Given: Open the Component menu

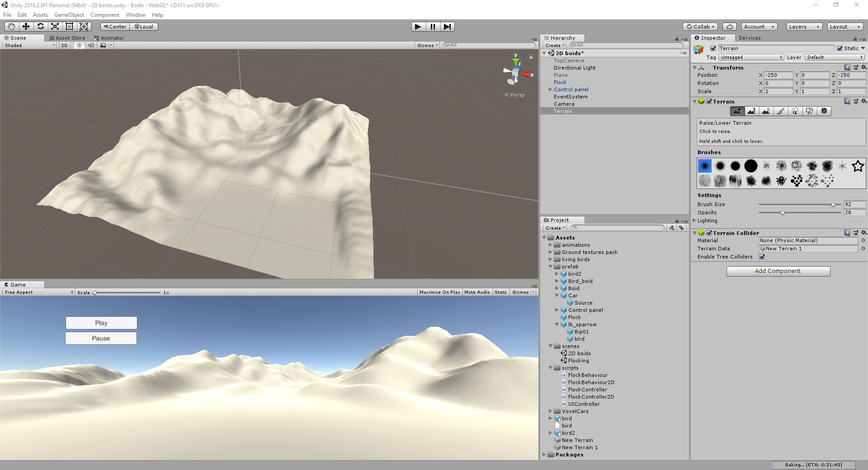Looking at the screenshot, I should coord(105,15).
